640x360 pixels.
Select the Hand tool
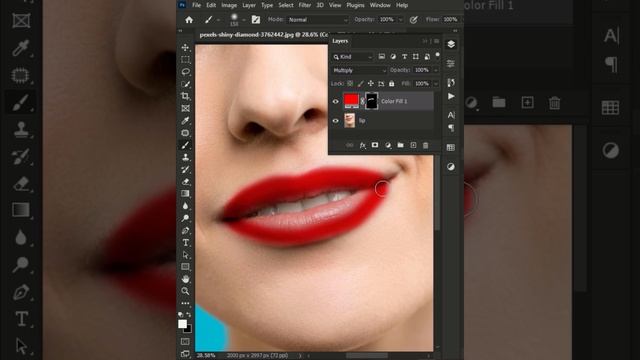click(185, 279)
